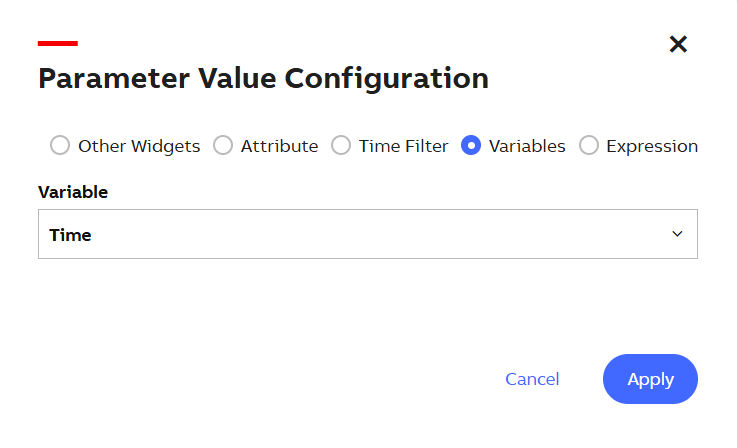Click the Expression option label text
The image size is (737, 448).
coord(652,146)
